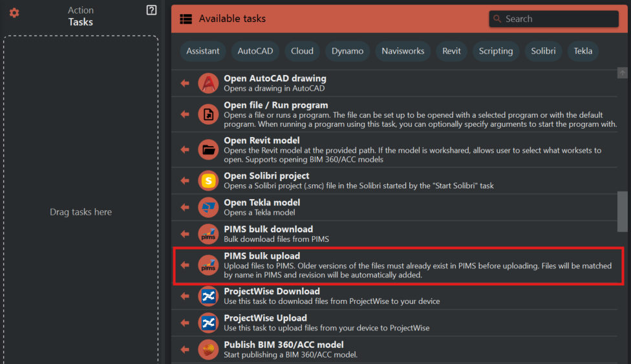Click the task list scrollbar thumb

(623, 213)
